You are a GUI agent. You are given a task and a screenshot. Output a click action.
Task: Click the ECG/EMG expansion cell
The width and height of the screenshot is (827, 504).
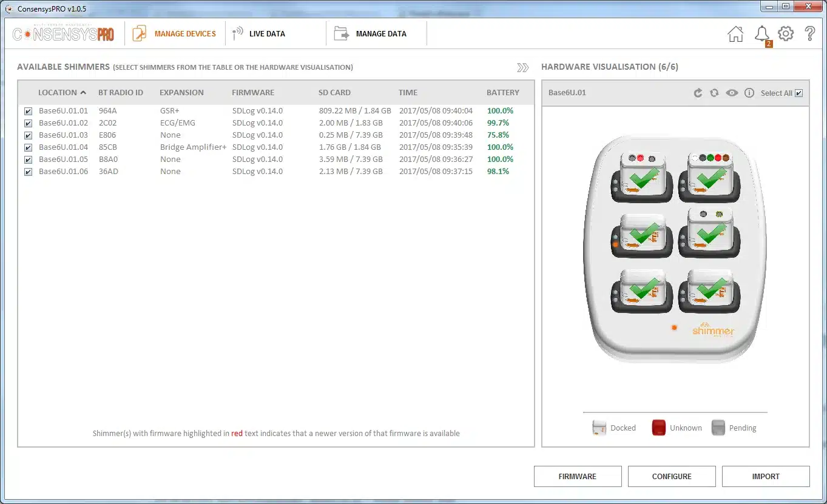point(178,123)
